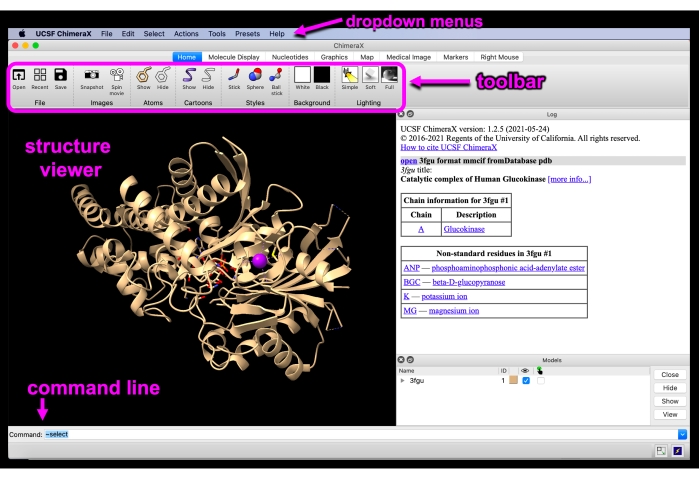This screenshot has width=699, height=479.
Task: Toggle the 3fgu model selected checkbox
Action: tap(541, 380)
